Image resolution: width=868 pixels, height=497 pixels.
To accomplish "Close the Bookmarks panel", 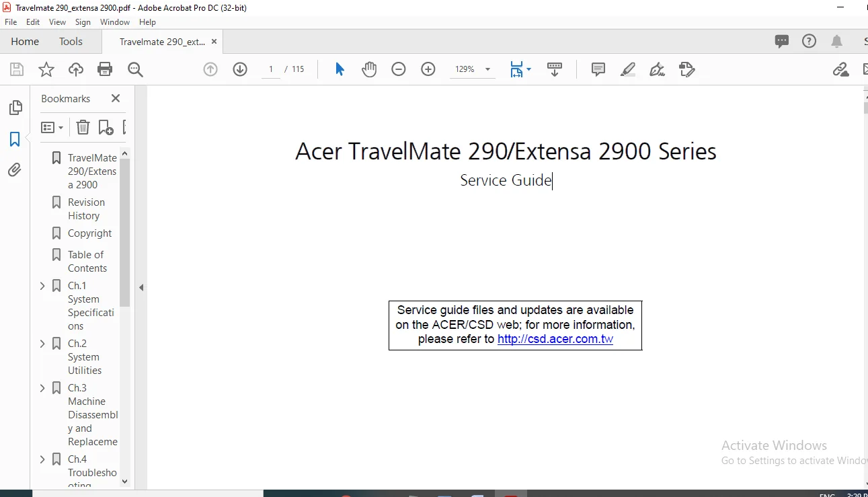I will [116, 98].
